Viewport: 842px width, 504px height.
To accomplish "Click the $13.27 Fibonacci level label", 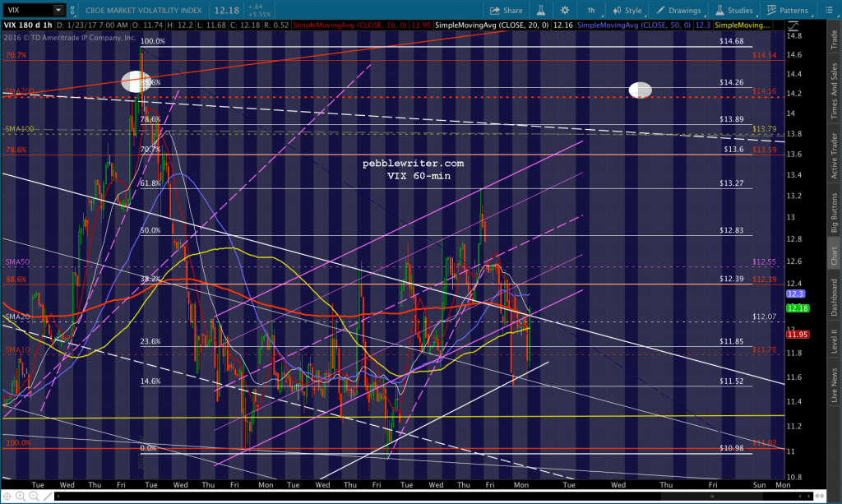I will click(731, 183).
